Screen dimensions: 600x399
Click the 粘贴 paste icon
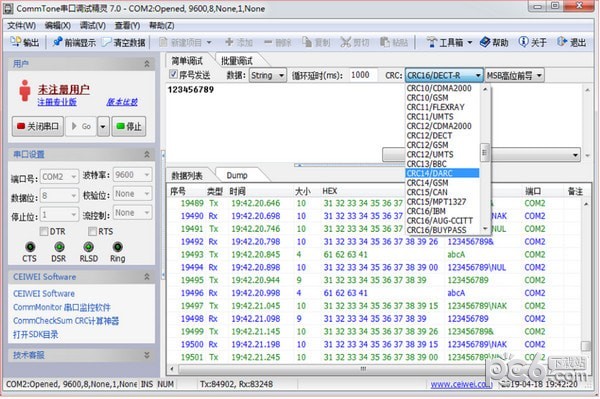(x=385, y=41)
